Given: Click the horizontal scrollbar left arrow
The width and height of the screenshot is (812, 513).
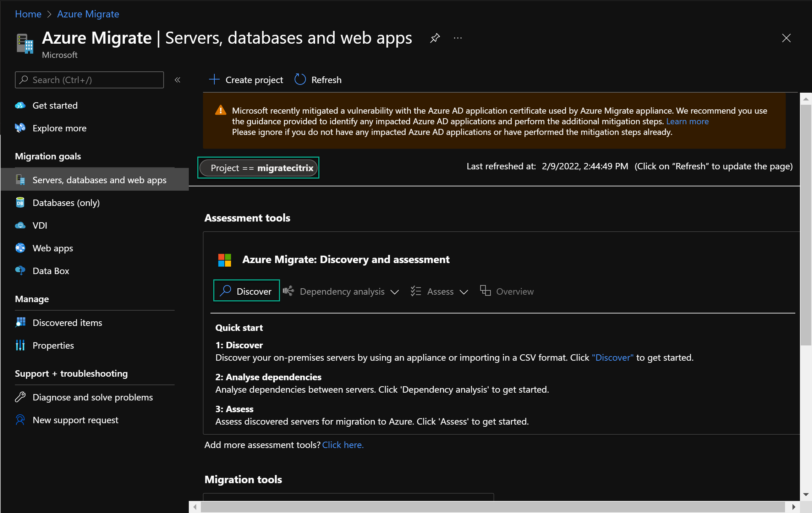Looking at the screenshot, I should pyautogui.click(x=195, y=507).
